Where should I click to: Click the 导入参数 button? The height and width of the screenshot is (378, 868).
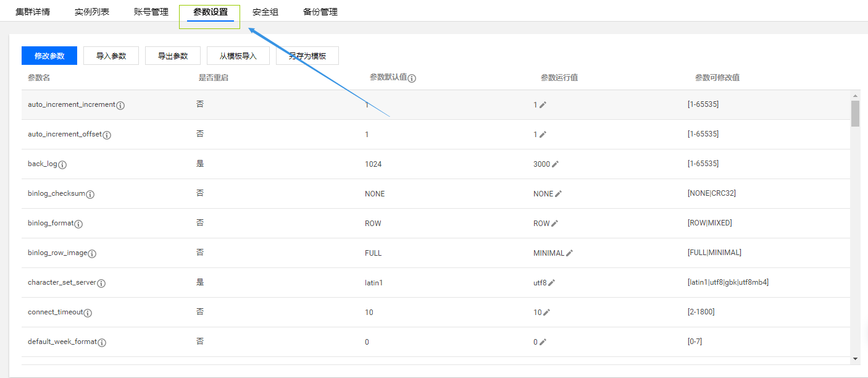[x=111, y=56]
